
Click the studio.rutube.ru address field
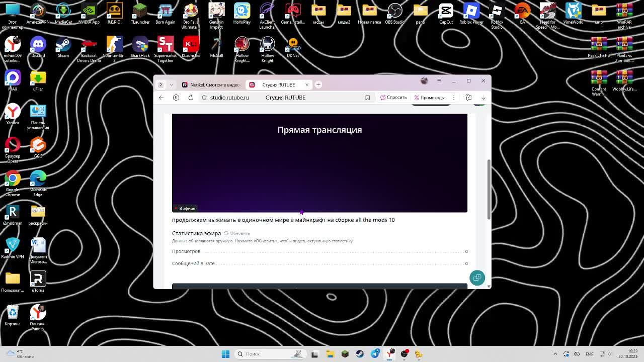pyautogui.click(x=229, y=98)
